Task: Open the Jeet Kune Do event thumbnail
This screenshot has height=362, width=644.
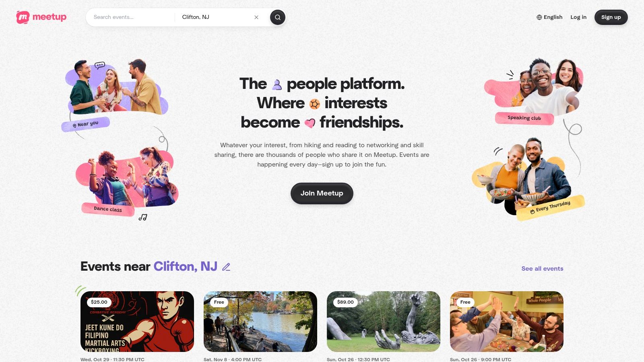Action: (137, 321)
